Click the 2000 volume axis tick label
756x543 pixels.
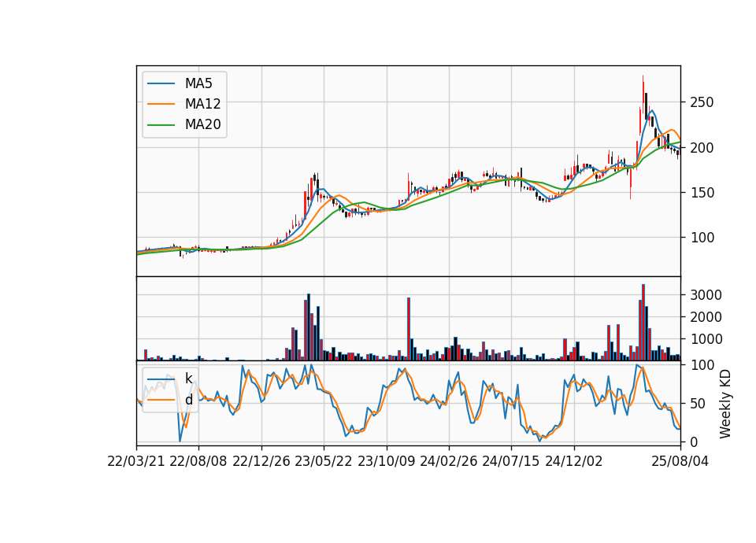point(706,317)
